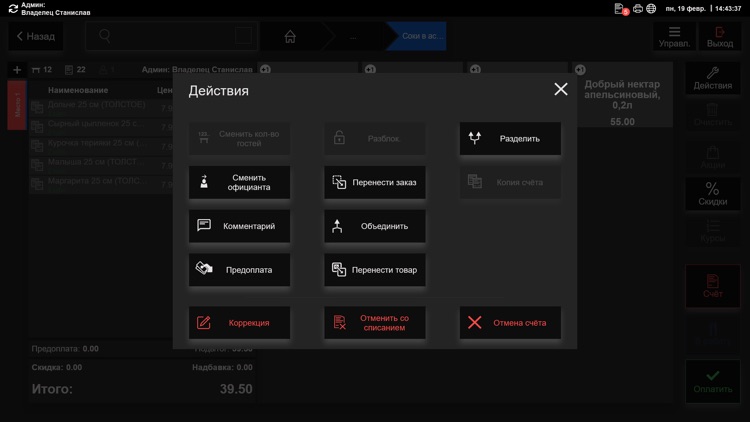This screenshot has height=422, width=750.
Task: Click the Счёт bill button
Action: [713, 286]
